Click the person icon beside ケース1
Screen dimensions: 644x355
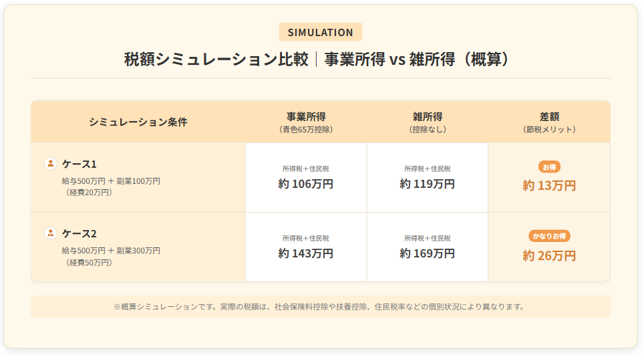click(50, 163)
